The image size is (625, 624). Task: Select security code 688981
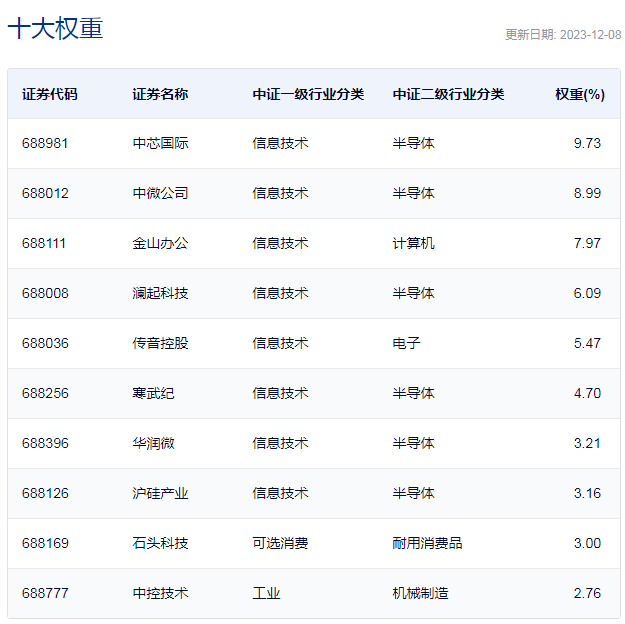click(45, 143)
